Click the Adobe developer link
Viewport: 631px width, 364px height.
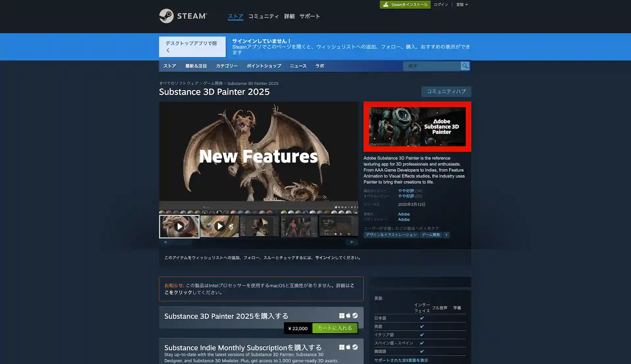click(404, 214)
